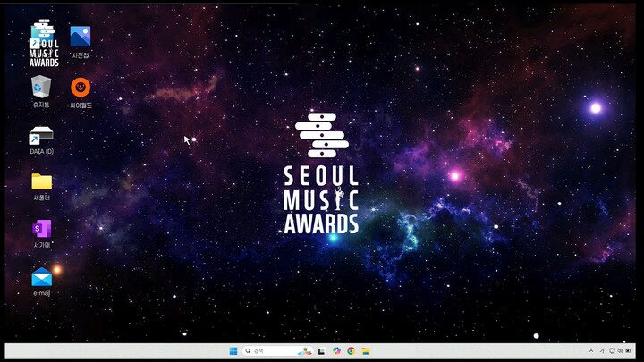Launch Copilot from the taskbar
The image size is (644, 362).
[336, 351]
